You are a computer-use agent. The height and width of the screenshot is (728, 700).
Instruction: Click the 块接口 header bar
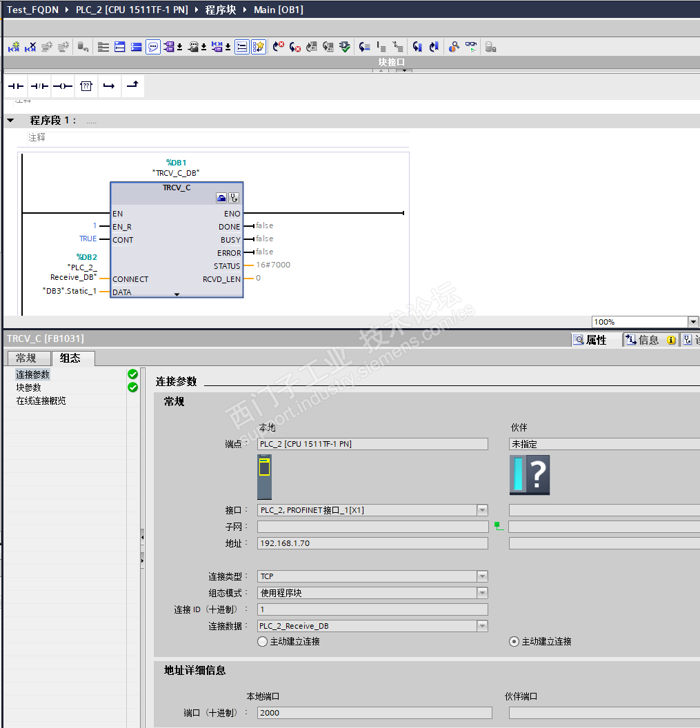(351, 62)
